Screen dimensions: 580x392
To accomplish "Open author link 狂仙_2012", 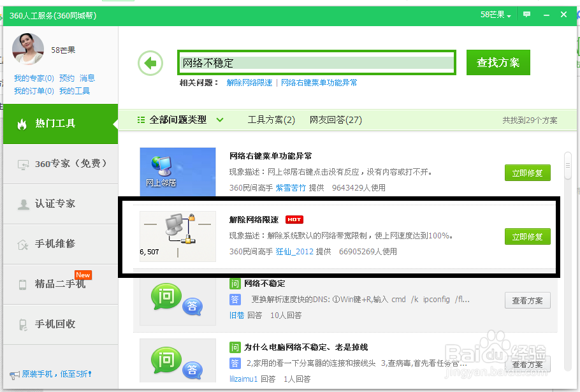I will tap(294, 252).
